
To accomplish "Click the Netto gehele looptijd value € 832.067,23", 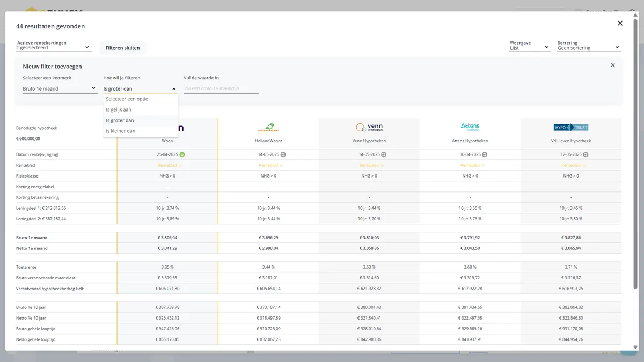I will (x=268, y=339).
